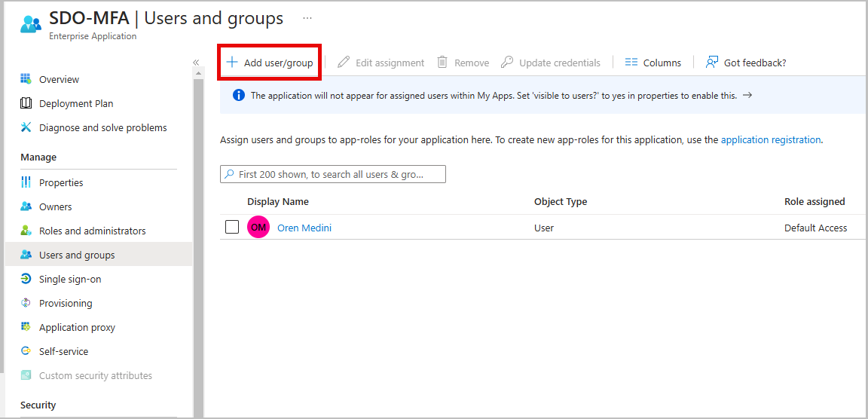Click the Add user/group button label

click(x=279, y=63)
